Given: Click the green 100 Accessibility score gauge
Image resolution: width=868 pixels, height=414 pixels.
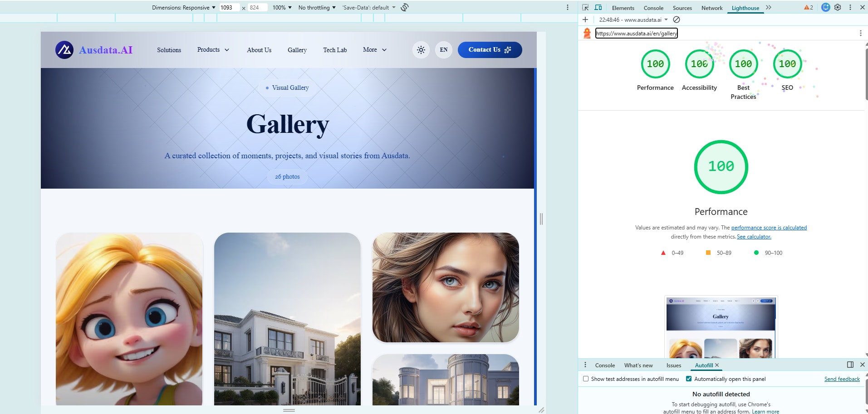Looking at the screenshot, I should [699, 64].
